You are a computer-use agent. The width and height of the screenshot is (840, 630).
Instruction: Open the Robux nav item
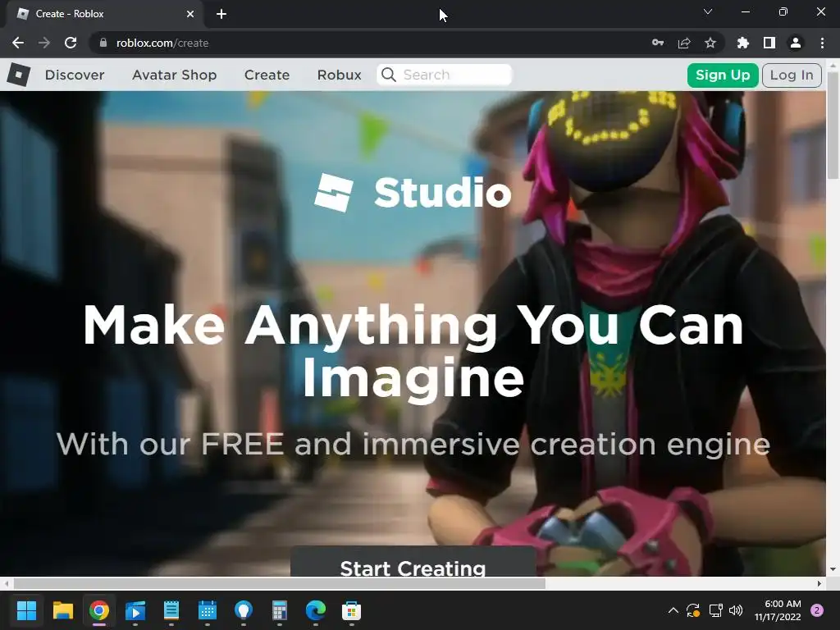339,75
